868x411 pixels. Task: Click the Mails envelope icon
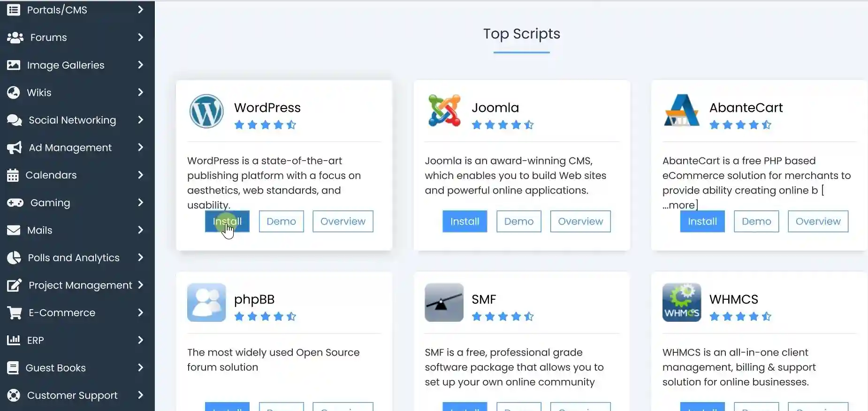click(14, 230)
